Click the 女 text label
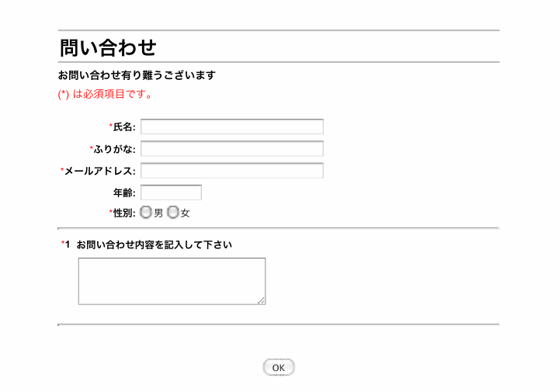Viewport: 559px width, 392px height. (x=185, y=213)
